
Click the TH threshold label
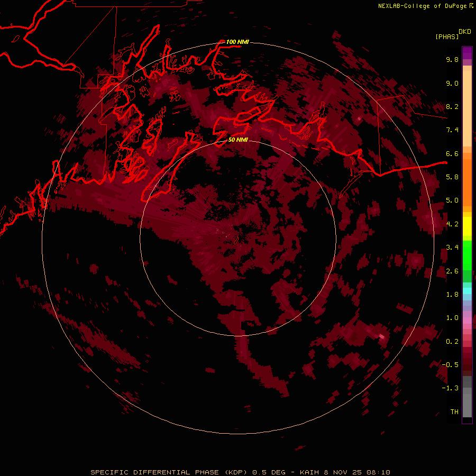[x=454, y=412]
